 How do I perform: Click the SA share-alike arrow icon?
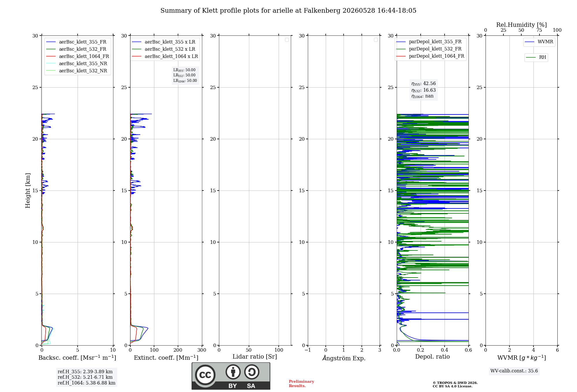click(252, 372)
